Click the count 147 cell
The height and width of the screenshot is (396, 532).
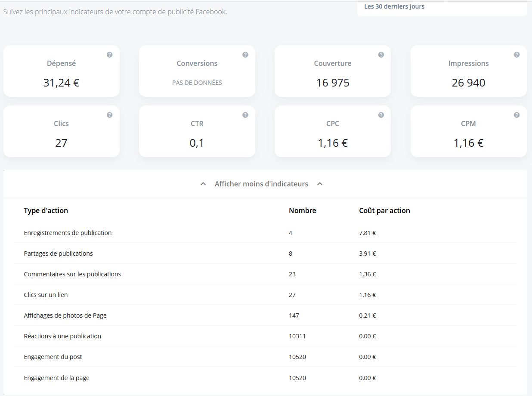[x=294, y=316]
